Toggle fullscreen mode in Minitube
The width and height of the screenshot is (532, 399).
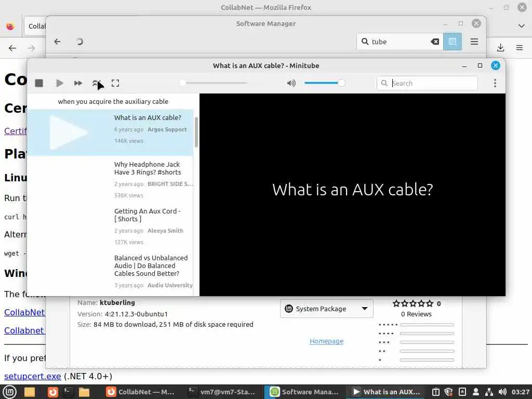click(x=115, y=83)
